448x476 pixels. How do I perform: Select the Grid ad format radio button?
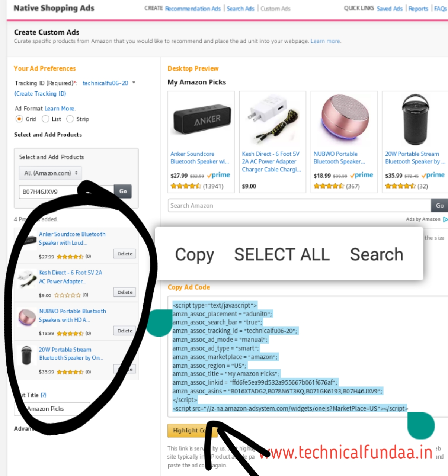click(x=19, y=119)
